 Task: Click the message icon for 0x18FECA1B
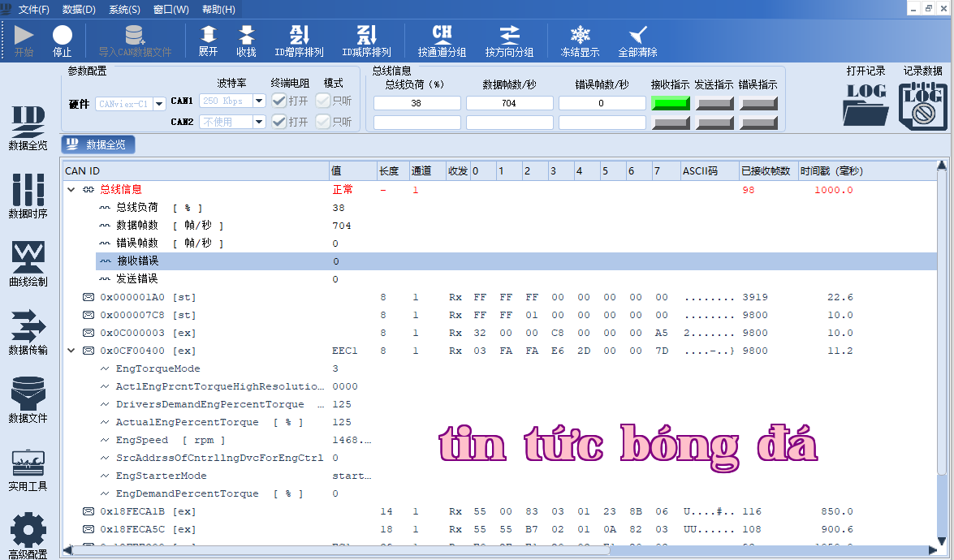(88, 511)
